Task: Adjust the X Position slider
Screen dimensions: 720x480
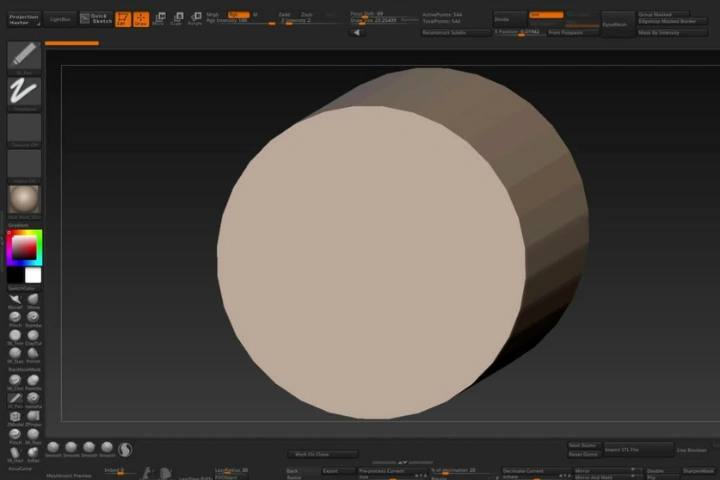Action: click(x=519, y=33)
